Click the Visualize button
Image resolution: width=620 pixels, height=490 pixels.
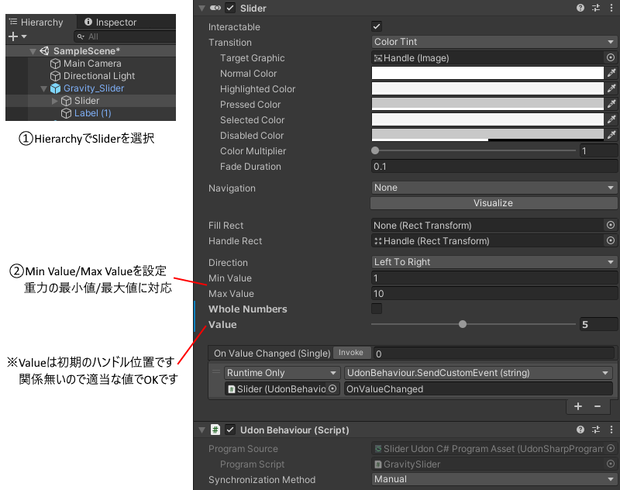point(493,203)
